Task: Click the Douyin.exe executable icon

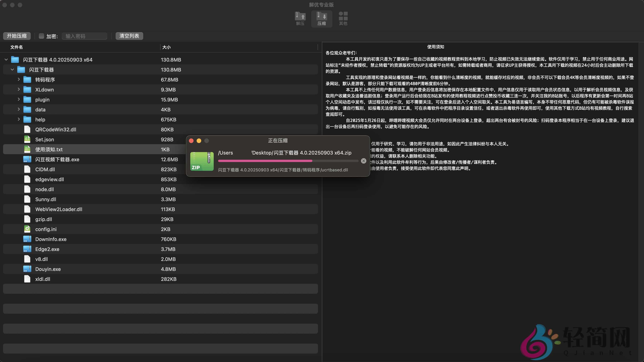Action: point(27,269)
